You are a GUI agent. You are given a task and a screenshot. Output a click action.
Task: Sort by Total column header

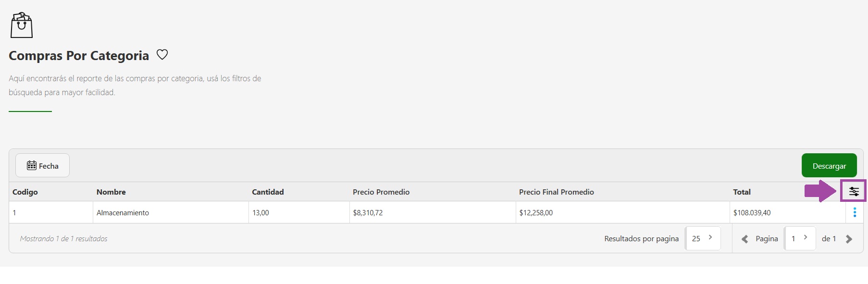[742, 192]
